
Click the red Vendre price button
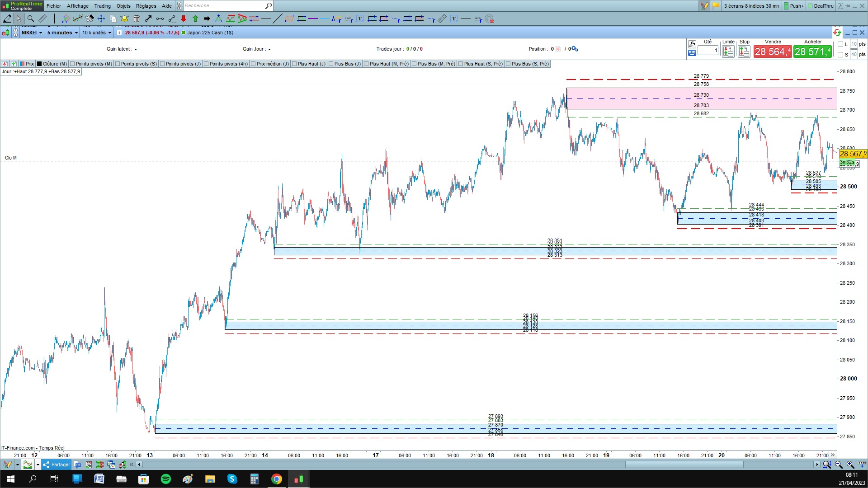pos(772,52)
